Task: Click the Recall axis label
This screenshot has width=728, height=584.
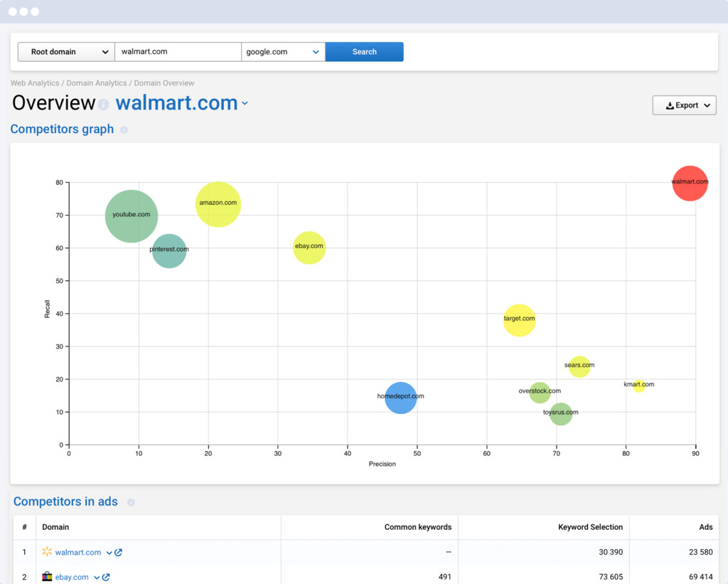Action: pos(47,309)
